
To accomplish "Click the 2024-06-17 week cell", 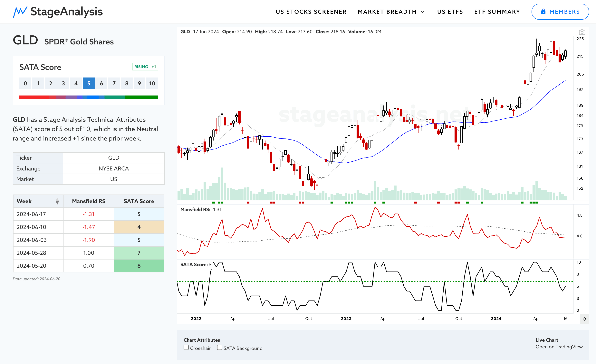I will tap(38, 214).
